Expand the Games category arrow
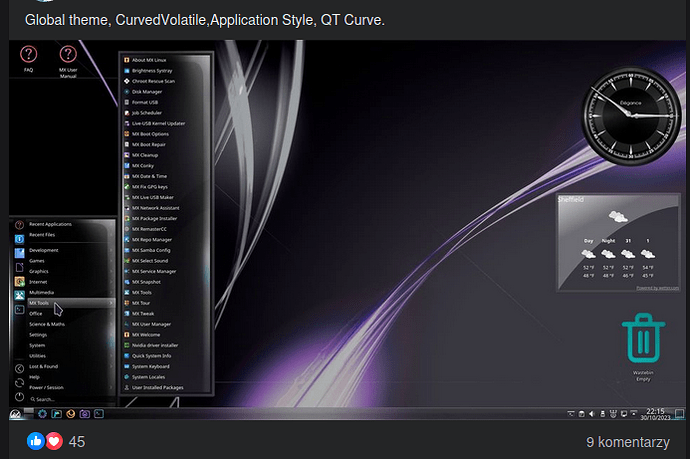 (111, 261)
